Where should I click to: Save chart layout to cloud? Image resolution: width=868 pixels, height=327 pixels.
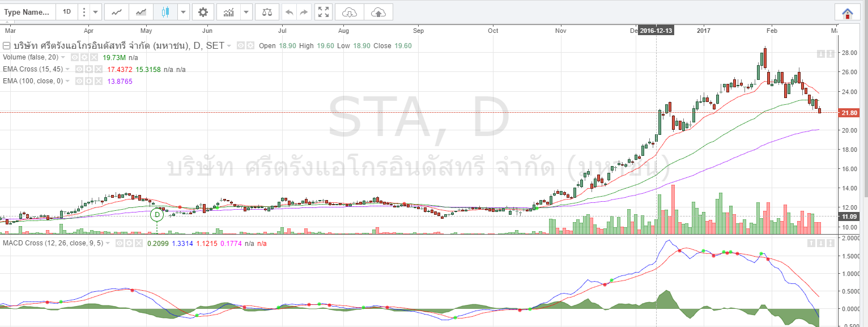pyautogui.click(x=378, y=11)
